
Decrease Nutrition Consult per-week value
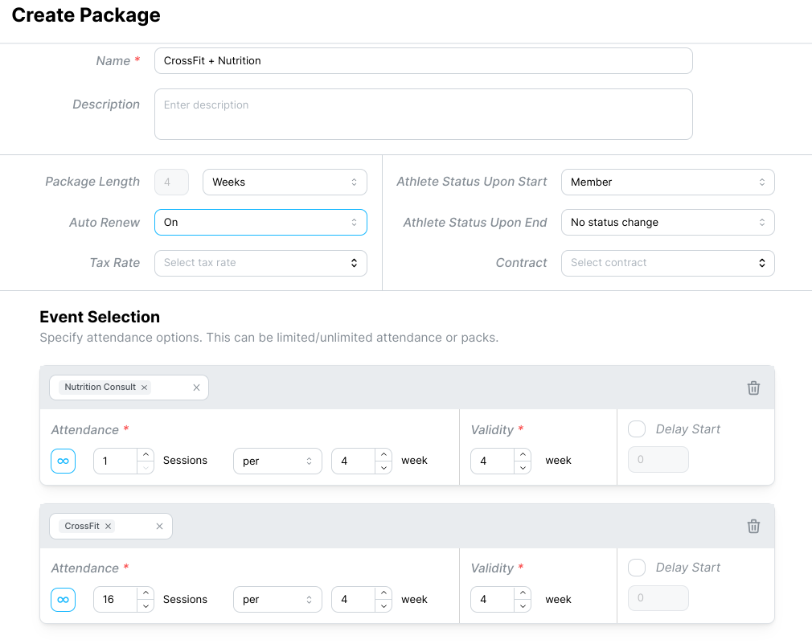383,467
